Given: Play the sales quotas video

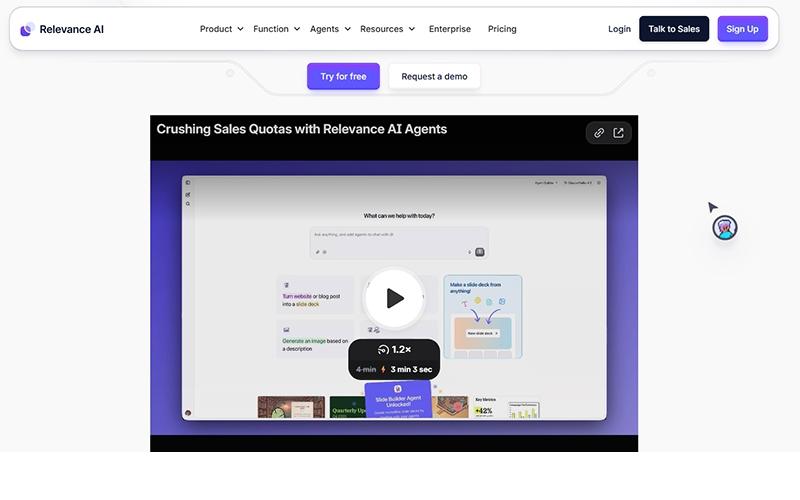Looking at the screenshot, I should click(x=394, y=298).
